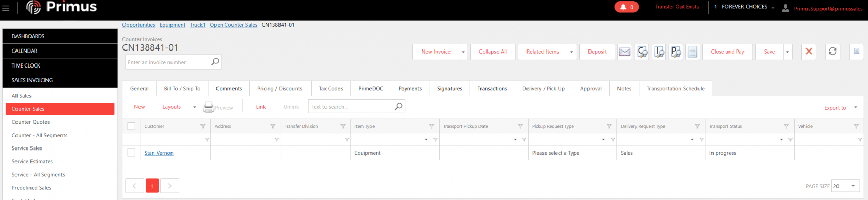Open the DASHBOARDS sidebar section
This screenshot has width=868, height=200.
tap(60, 36)
